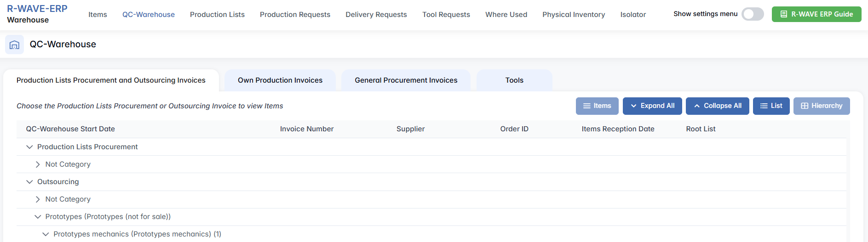Screen dimensions: 868x242
Task: Go to Production Requests page
Action: pyautogui.click(x=295, y=15)
